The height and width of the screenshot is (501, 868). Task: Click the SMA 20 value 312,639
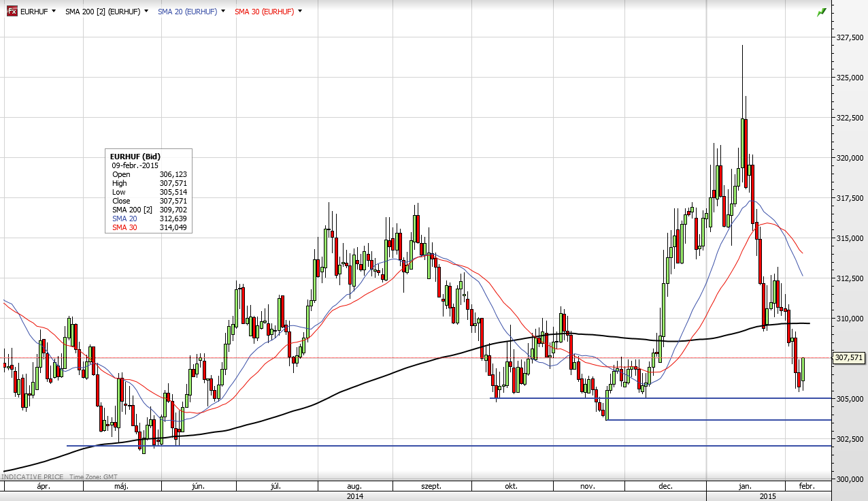tap(173, 219)
